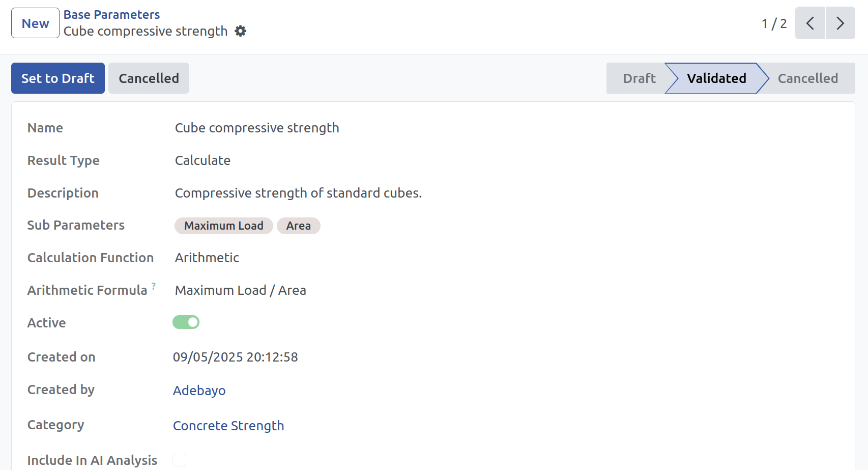Open the Result Type field showing Calculate
The image size is (868, 470).
[202, 160]
